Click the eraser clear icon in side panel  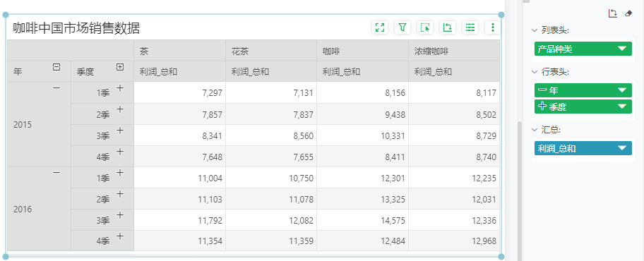(x=628, y=13)
